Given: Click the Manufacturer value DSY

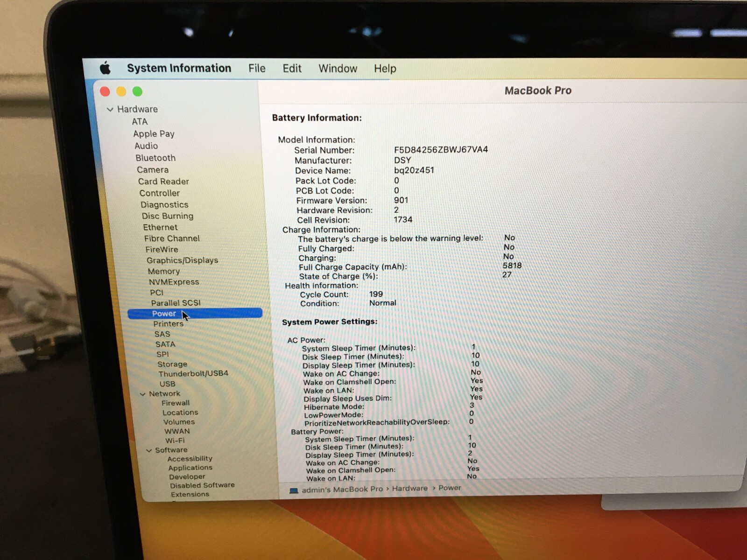Looking at the screenshot, I should coord(402,160).
